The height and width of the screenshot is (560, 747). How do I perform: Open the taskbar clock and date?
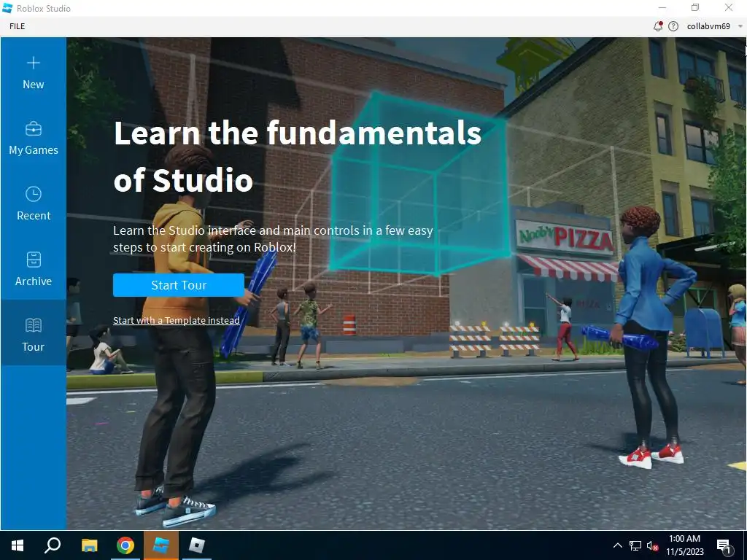[x=684, y=545]
